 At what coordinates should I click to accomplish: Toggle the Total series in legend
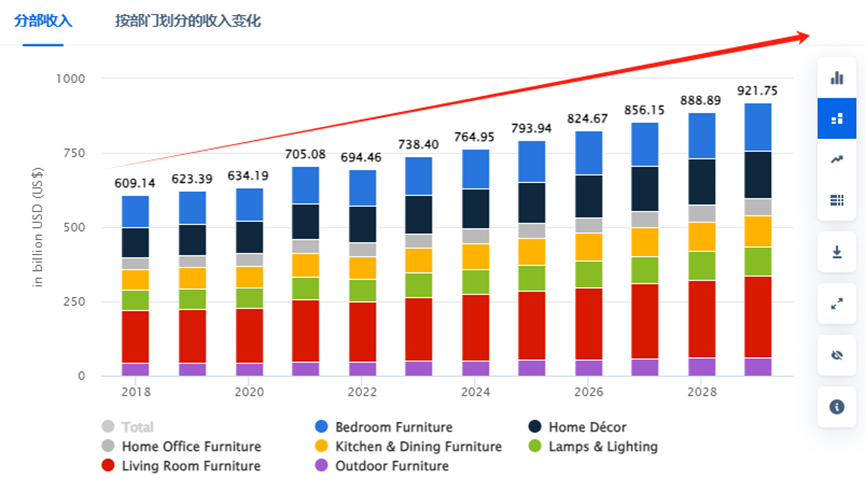click(x=138, y=427)
